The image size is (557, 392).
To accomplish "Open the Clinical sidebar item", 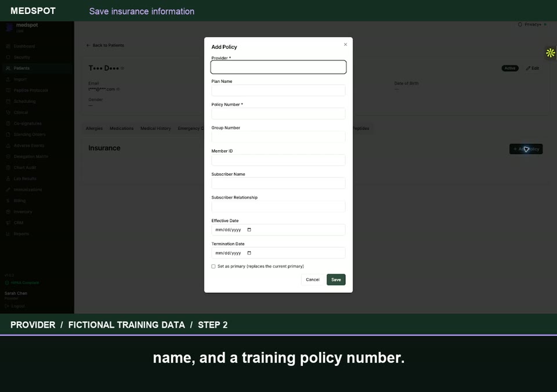I will point(21,112).
